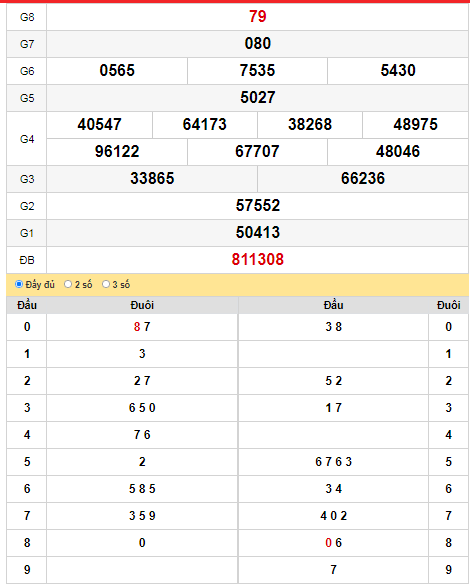Select the G3 number 66236

click(x=363, y=178)
